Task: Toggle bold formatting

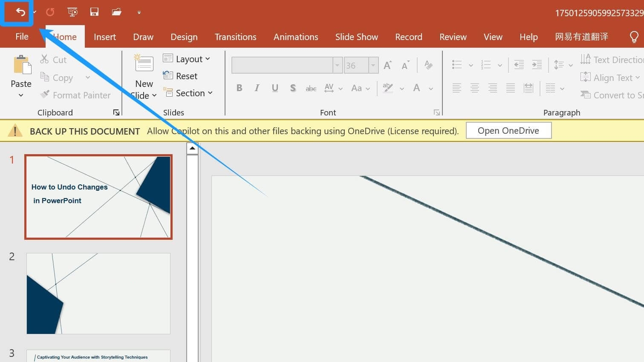Action: point(239,88)
